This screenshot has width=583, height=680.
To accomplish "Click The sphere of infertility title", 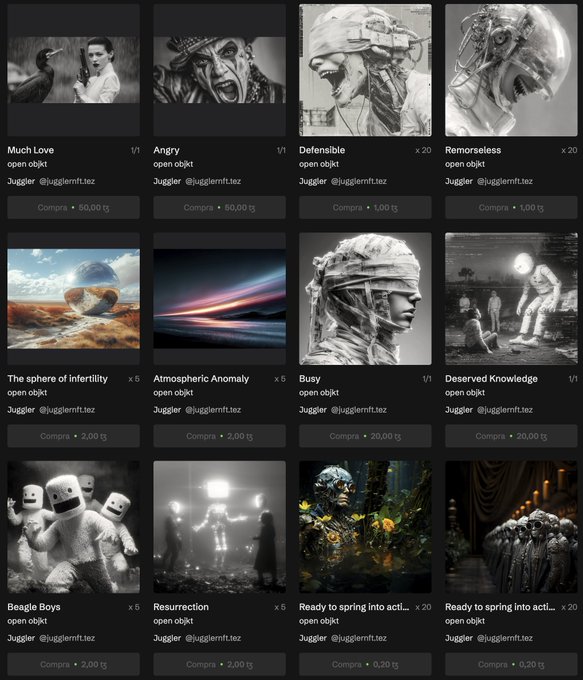I will coord(57,379).
